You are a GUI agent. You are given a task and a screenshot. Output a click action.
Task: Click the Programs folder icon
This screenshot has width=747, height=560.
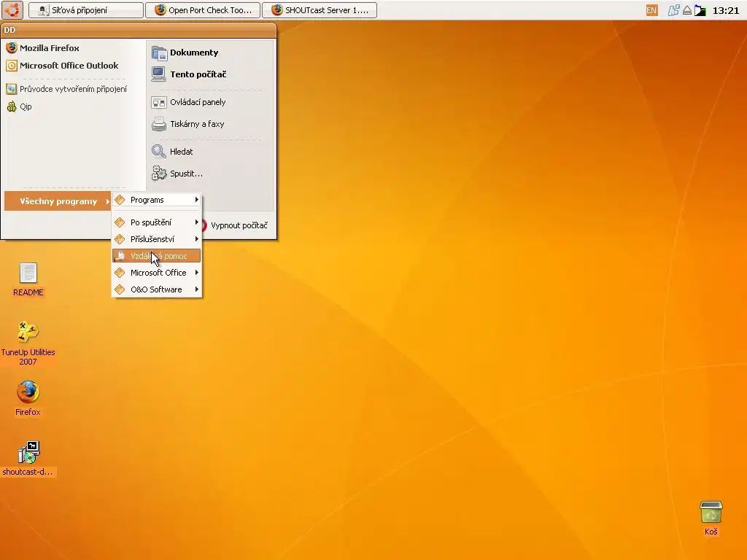[x=120, y=200]
